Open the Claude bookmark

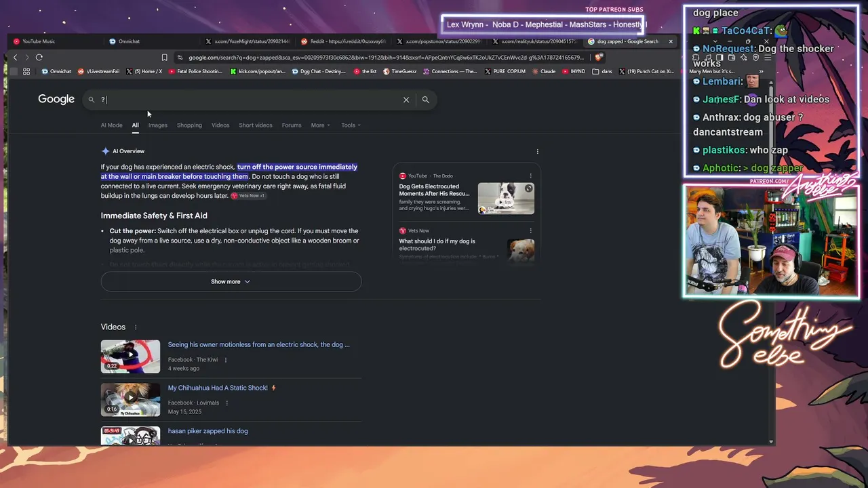(544, 71)
